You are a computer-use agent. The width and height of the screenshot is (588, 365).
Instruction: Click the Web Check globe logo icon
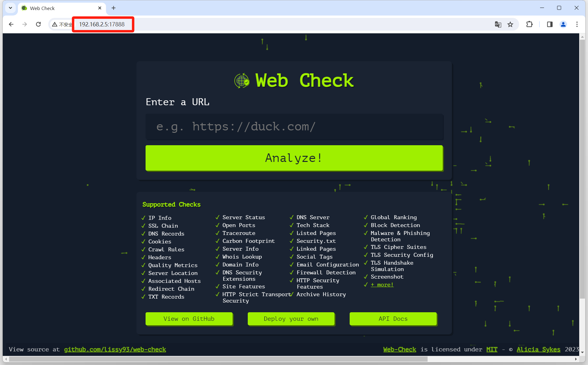(x=242, y=81)
